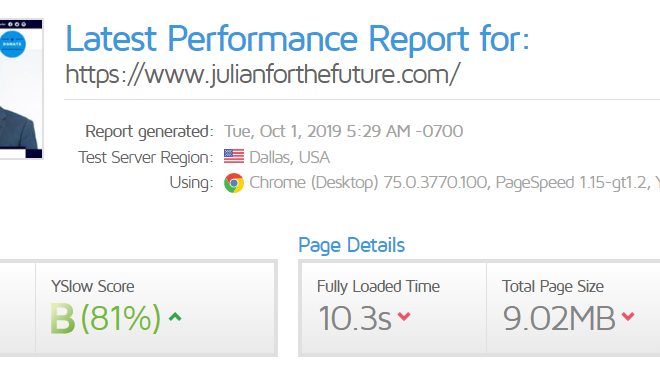The width and height of the screenshot is (660, 378).
Task: Click the report generated date text
Action: coord(343,131)
